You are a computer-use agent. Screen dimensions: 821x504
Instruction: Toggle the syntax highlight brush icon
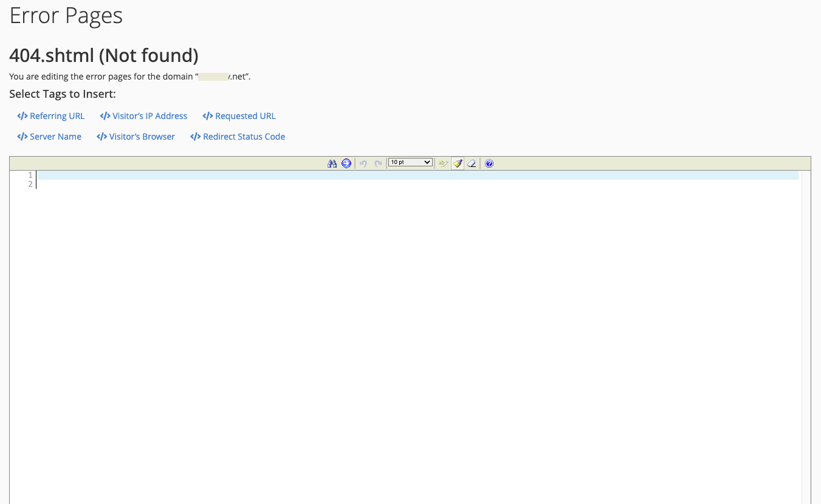[458, 163]
